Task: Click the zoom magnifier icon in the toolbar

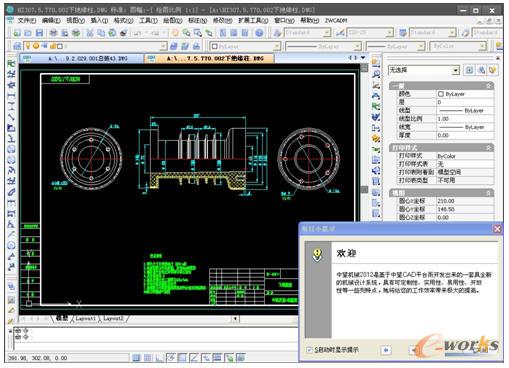Action: (186, 33)
